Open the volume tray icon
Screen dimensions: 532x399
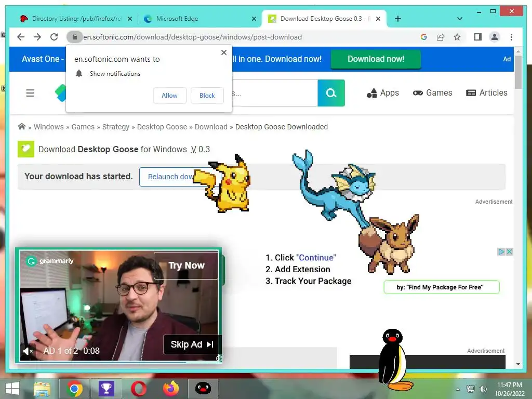(483, 389)
